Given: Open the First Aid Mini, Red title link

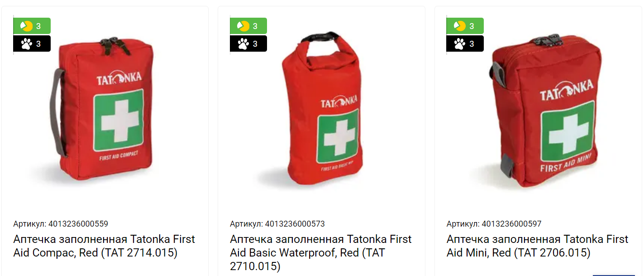Looking at the screenshot, I should click(x=538, y=246).
